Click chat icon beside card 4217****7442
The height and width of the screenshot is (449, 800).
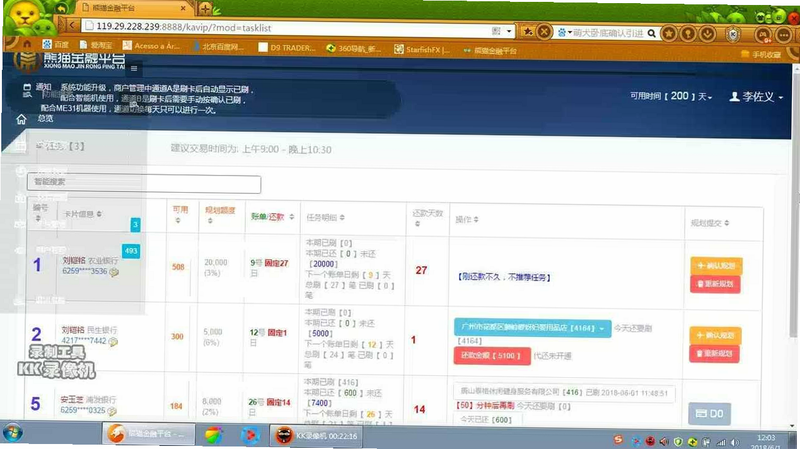coord(113,341)
